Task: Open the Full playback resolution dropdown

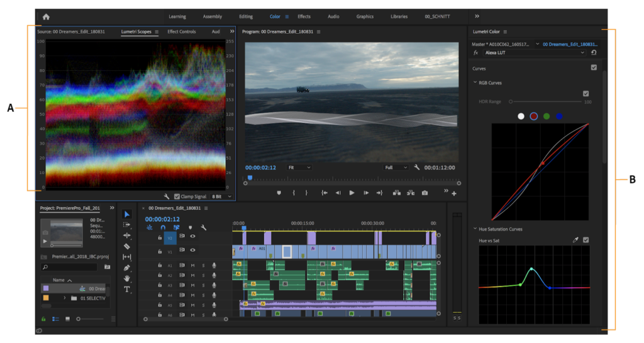Action: tap(396, 167)
